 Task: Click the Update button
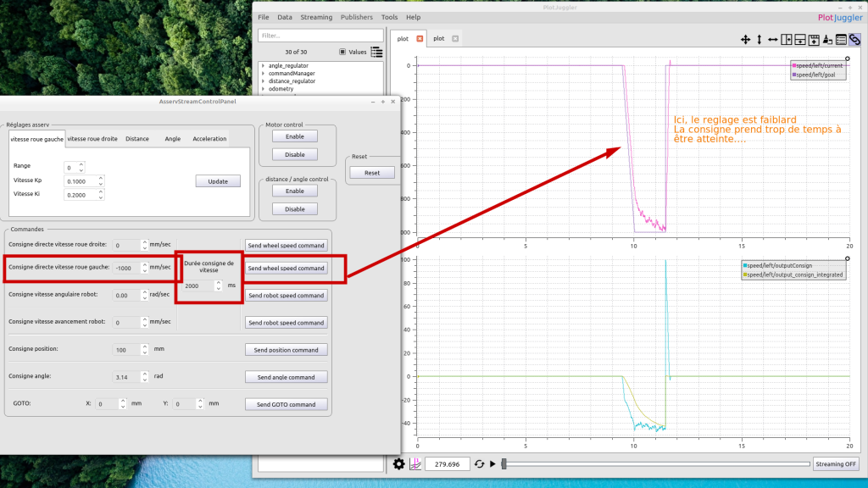pyautogui.click(x=218, y=181)
